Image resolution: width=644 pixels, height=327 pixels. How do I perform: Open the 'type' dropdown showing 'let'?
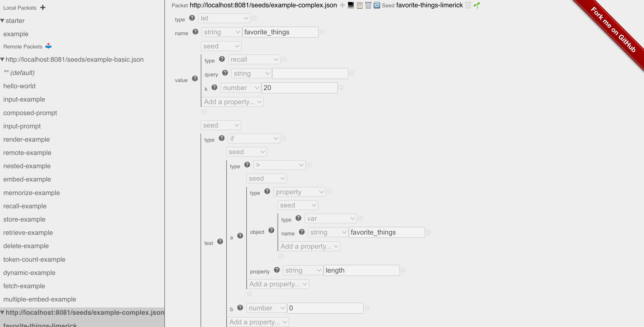(x=223, y=19)
